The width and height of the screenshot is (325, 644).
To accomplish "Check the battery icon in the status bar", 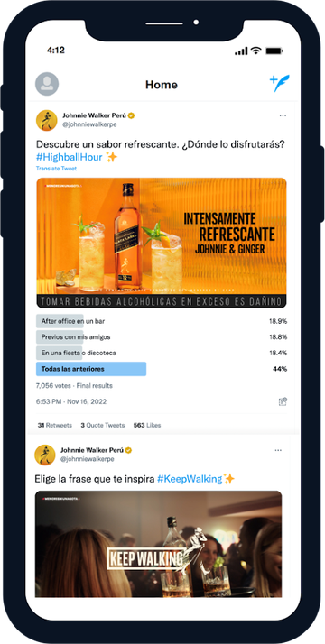I will tap(274, 51).
